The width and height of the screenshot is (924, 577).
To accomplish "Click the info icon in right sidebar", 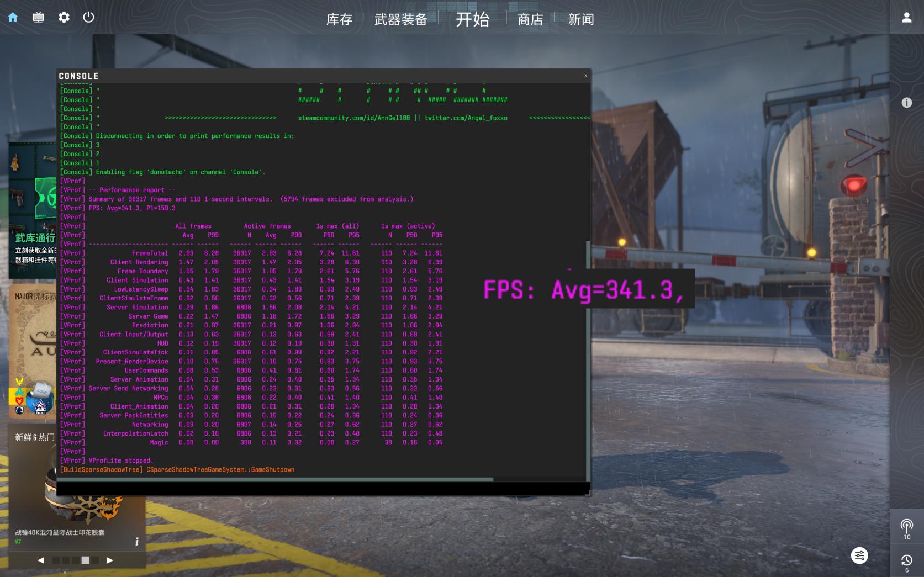I will tap(906, 103).
